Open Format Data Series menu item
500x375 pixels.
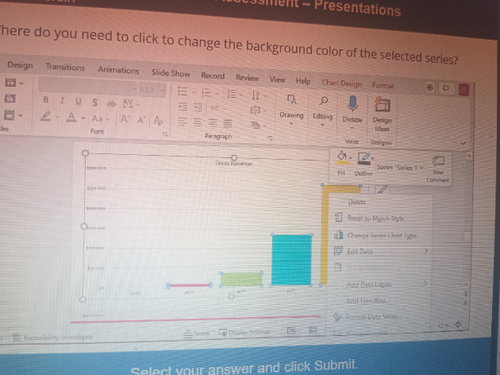tap(372, 317)
